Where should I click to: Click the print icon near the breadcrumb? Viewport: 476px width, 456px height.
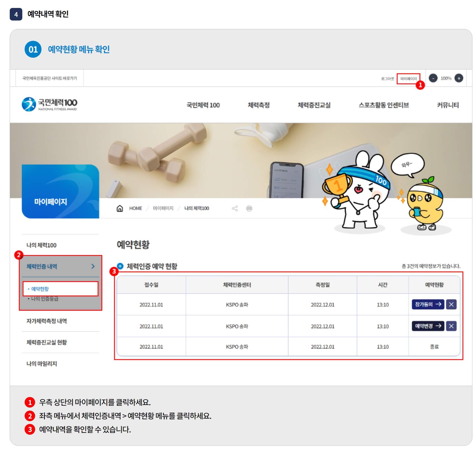tap(249, 209)
